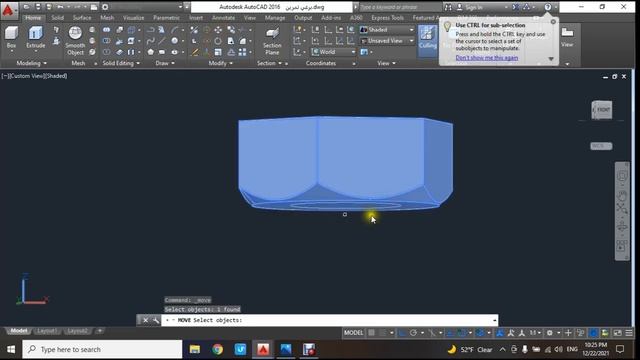The width and height of the screenshot is (640, 360).
Task: Click the ViewCube FRONT face
Action: click(603, 110)
